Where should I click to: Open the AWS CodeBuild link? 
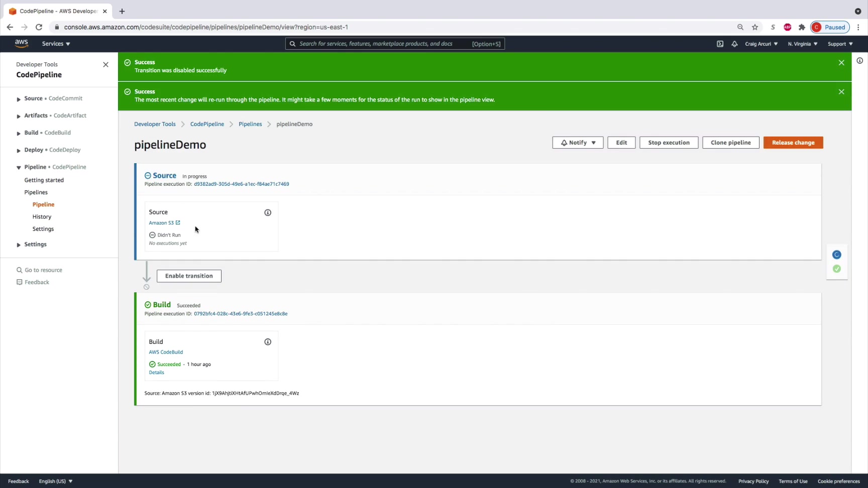click(x=166, y=352)
